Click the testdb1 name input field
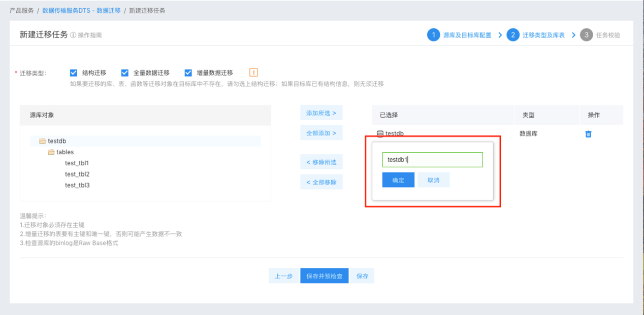Image resolution: width=644 pixels, height=315 pixels. coord(432,160)
